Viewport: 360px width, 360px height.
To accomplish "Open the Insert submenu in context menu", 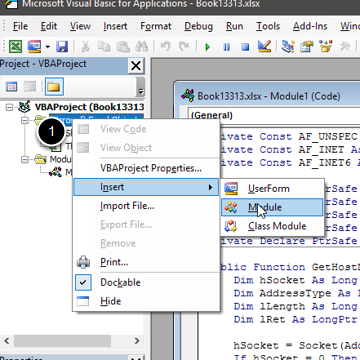I will tap(146, 187).
